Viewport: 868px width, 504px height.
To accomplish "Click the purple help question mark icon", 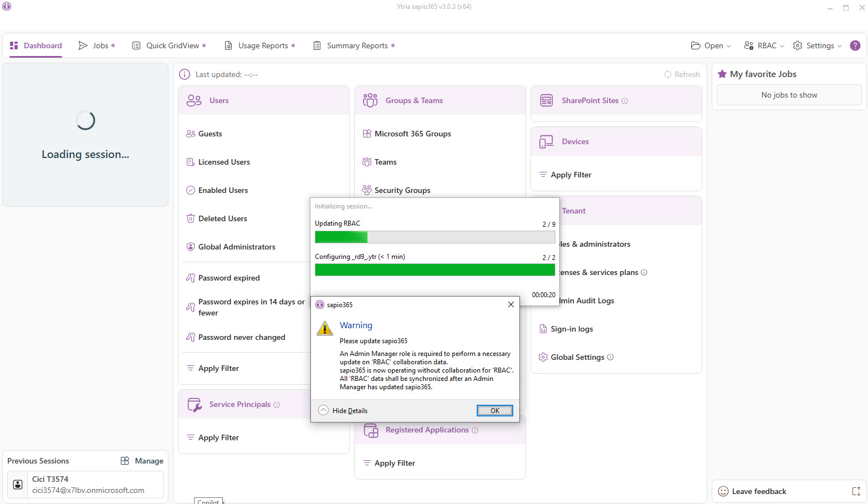I will 855,45.
